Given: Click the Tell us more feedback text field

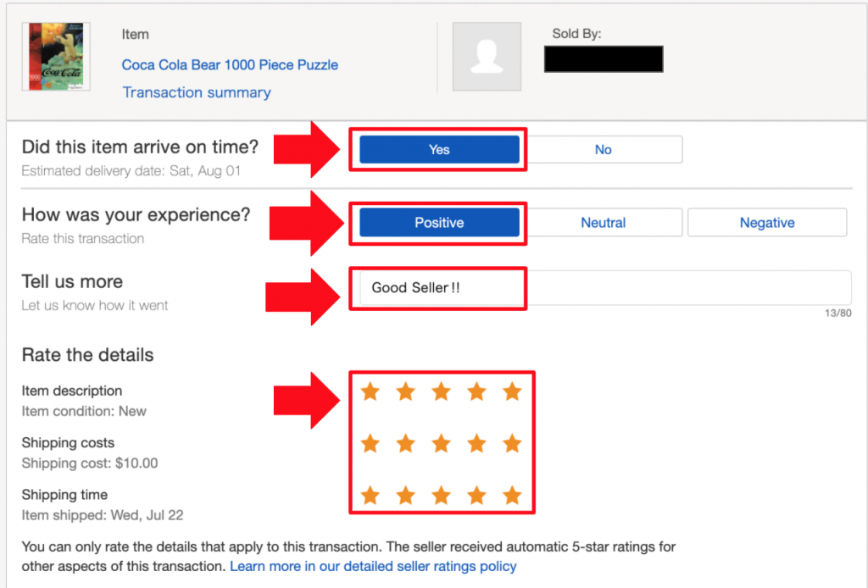Looking at the screenshot, I should click(605, 287).
